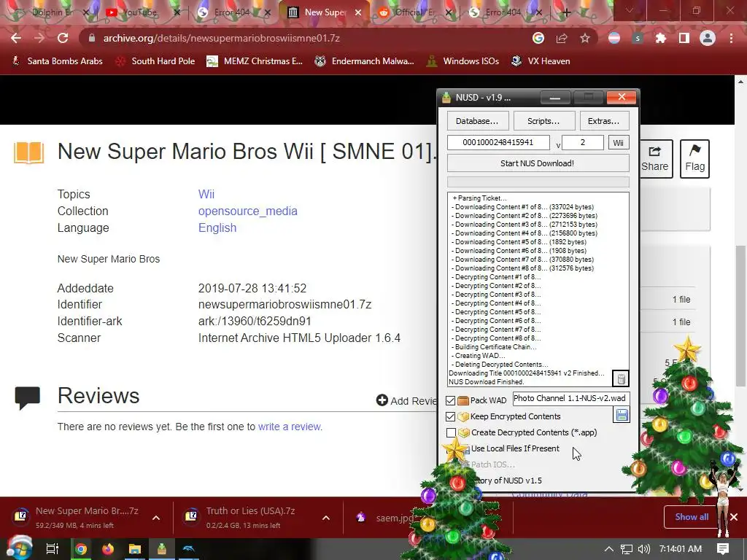Expand Truth or Lies download options
747x560 pixels.
326,518
